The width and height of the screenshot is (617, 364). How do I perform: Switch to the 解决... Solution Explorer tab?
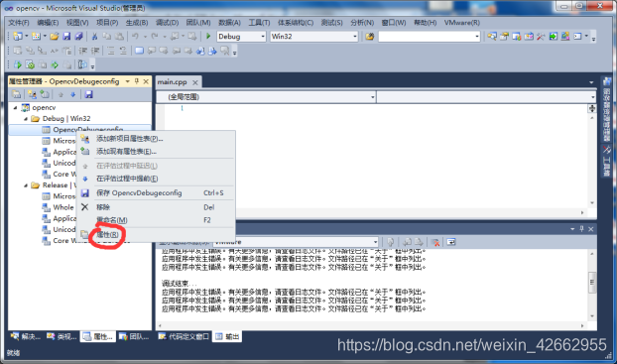pos(26,336)
